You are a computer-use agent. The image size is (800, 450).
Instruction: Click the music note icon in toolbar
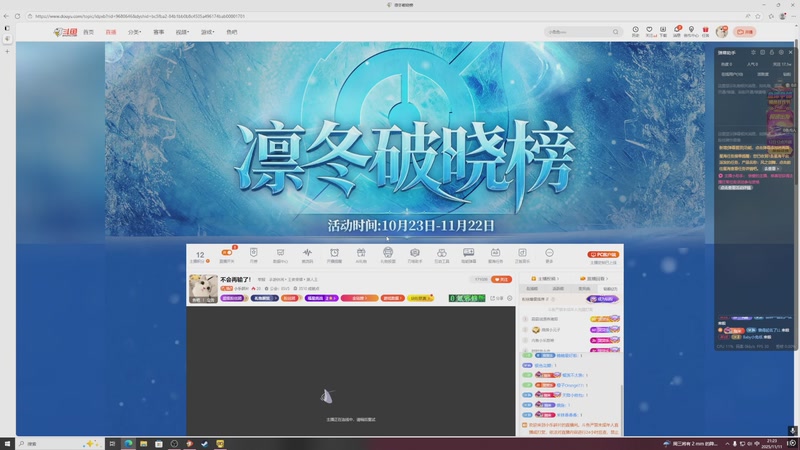pos(522,253)
